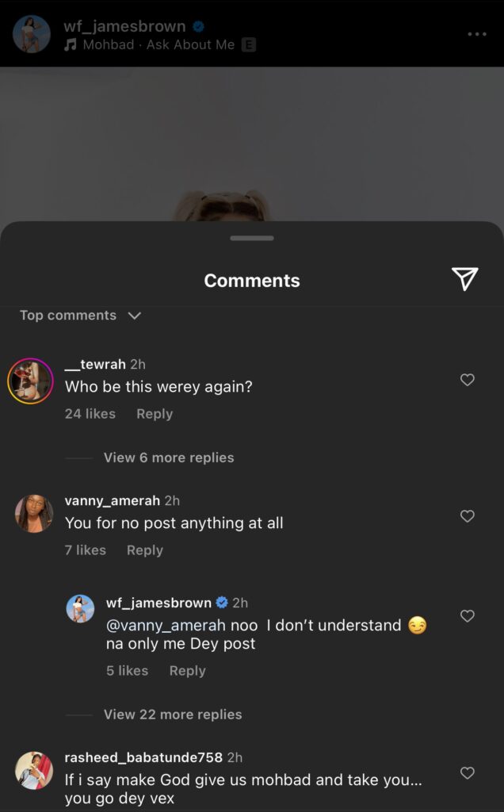
Task: Open the Top comments sorting dropdown
Action: point(80,316)
